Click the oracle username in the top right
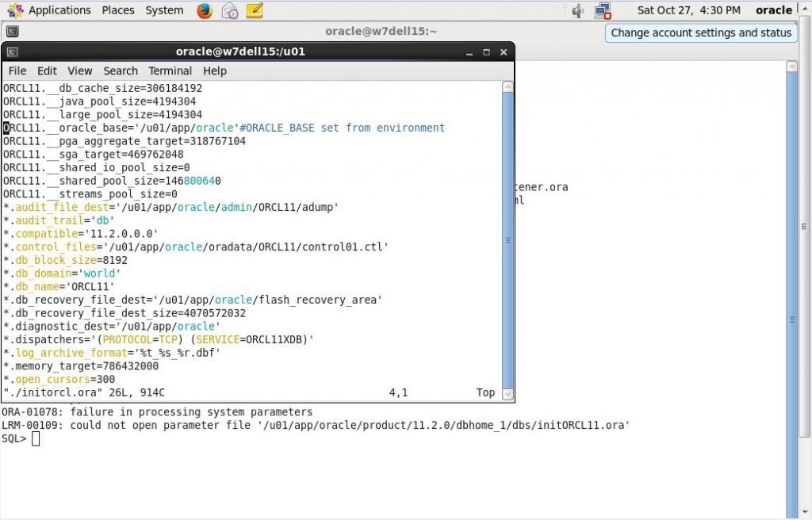Screen dimensions: 812x520 click(773, 10)
